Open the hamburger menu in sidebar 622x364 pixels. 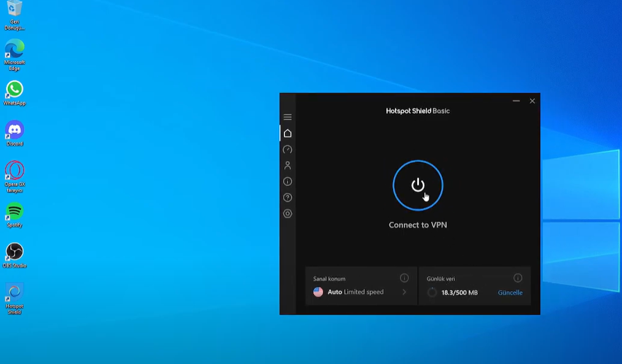pos(288,117)
